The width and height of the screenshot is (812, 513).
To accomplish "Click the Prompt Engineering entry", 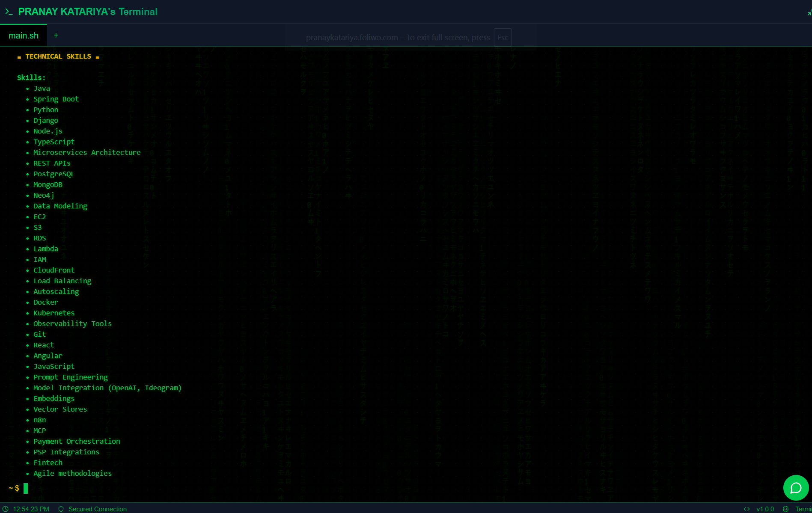I will (x=71, y=377).
